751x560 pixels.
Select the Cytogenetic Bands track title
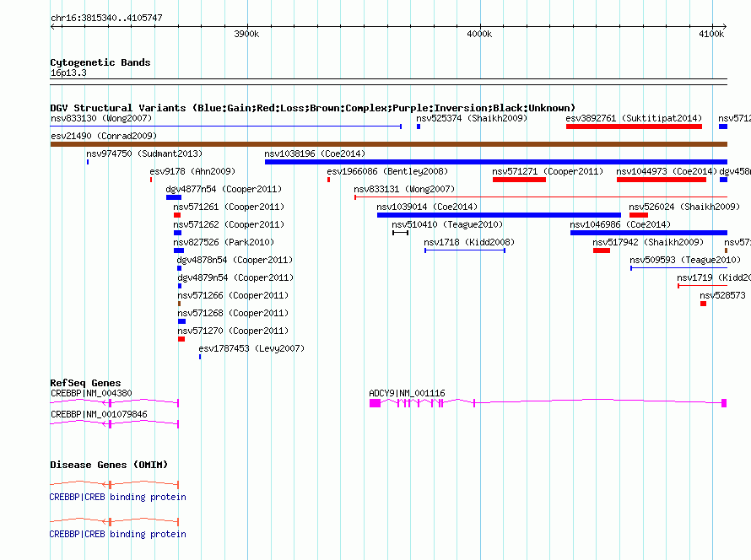100,62
